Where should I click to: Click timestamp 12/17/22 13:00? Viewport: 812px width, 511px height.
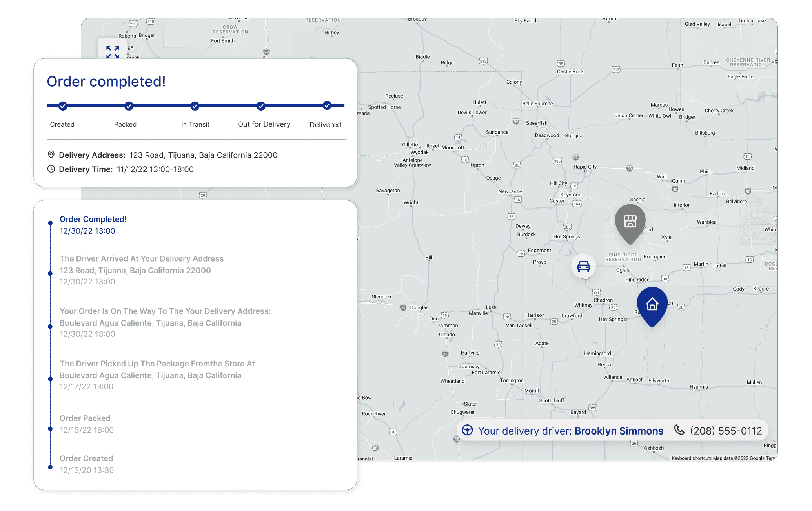coord(86,387)
